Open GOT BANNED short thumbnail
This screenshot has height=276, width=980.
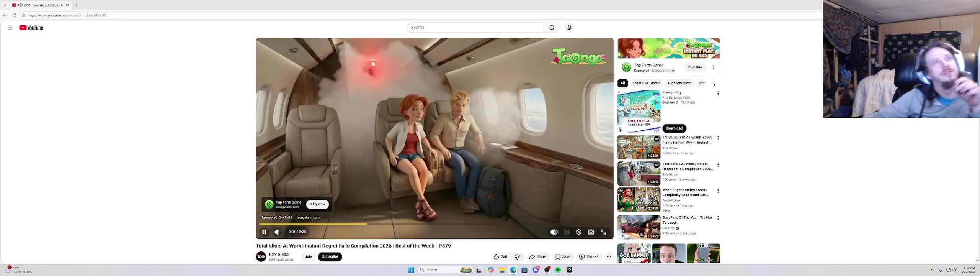[x=634, y=253]
